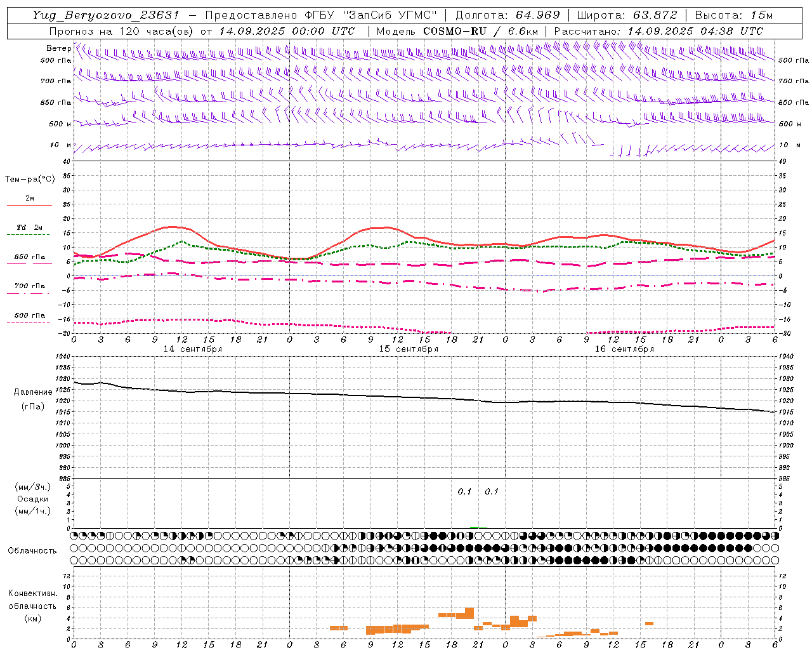This screenshot has height=650, width=812.
Task: Click the '700 гПа' temperature legend entry
Action: coord(30,286)
